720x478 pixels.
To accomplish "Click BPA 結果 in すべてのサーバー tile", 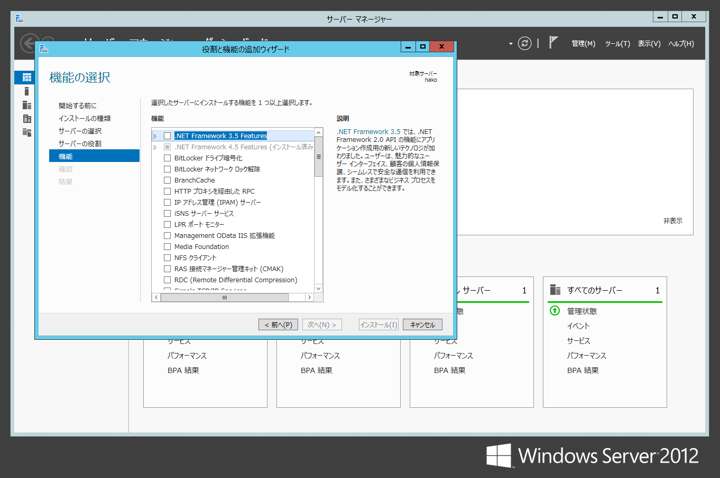I will 583,370.
